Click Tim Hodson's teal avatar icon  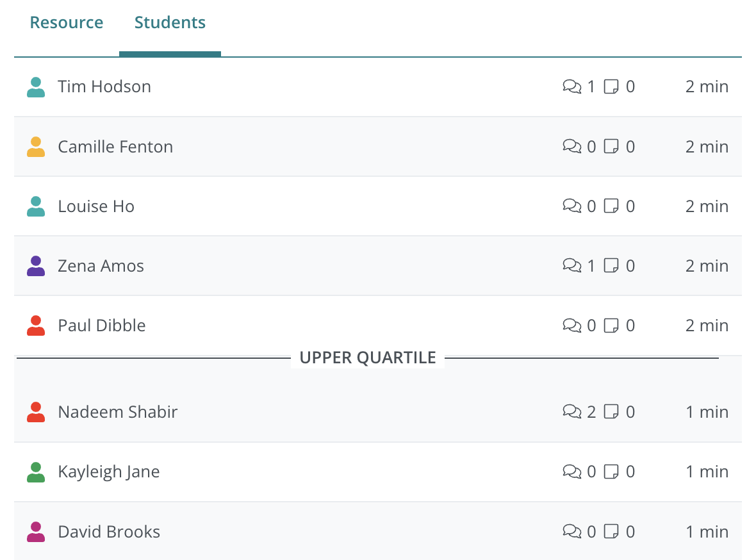point(36,87)
